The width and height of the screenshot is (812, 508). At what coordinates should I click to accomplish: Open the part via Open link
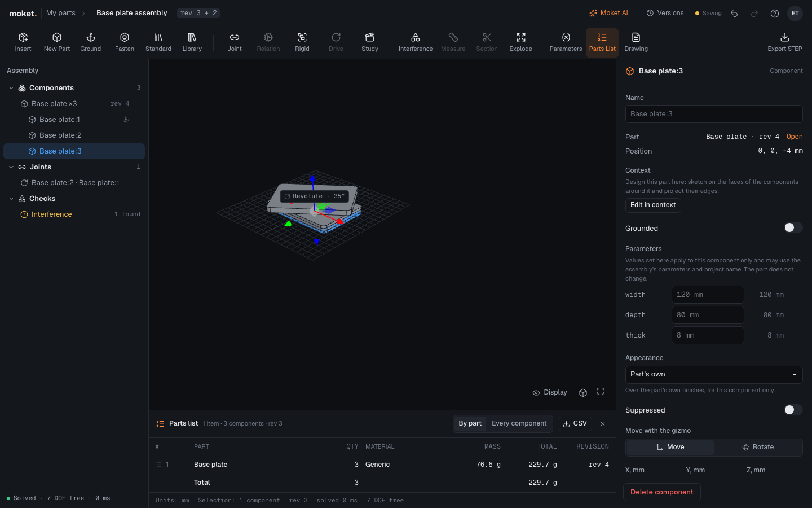point(795,137)
